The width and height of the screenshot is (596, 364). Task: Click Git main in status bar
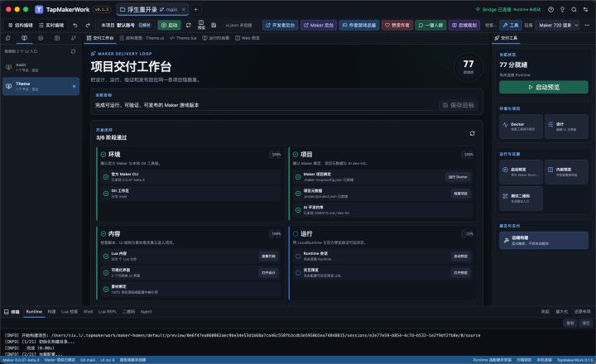coord(88,360)
